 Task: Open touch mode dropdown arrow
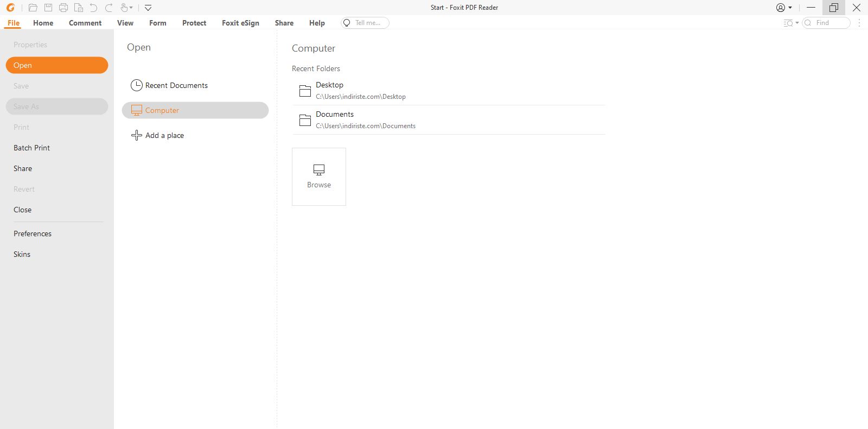[131, 8]
